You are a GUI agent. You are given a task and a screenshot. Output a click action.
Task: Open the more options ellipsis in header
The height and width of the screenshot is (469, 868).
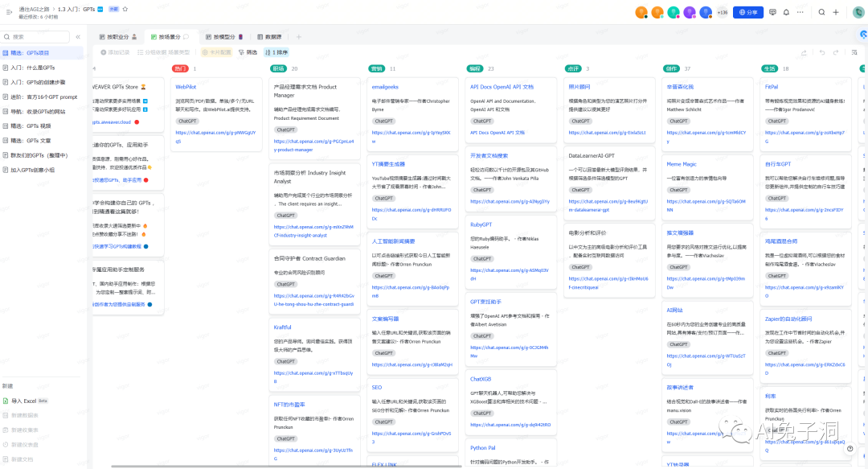[x=800, y=12]
